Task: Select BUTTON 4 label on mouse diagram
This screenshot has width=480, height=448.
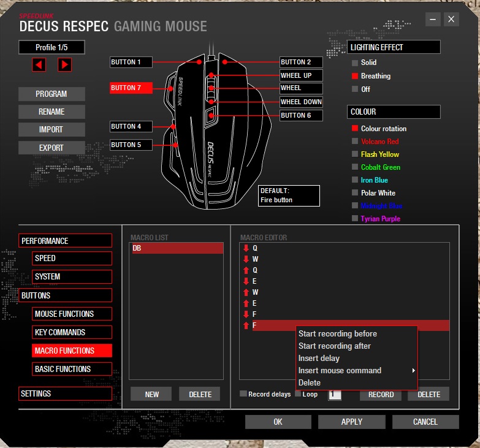Action: 131,126
